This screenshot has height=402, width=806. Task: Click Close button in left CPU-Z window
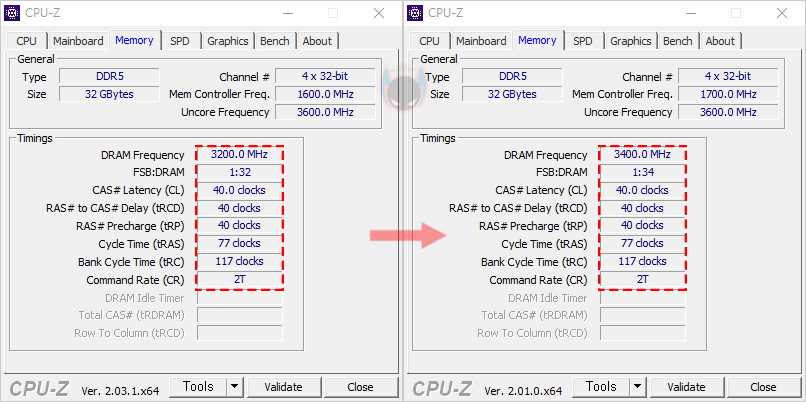click(x=360, y=387)
